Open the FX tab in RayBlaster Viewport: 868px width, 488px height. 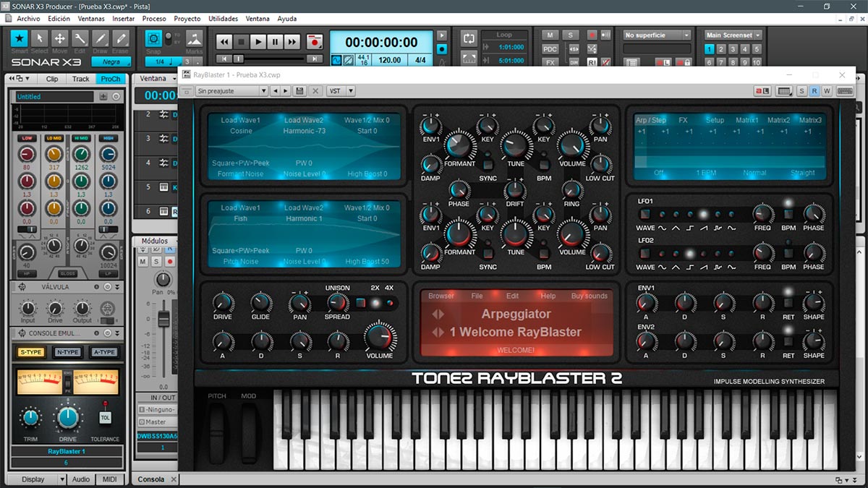[x=683, y=120]
